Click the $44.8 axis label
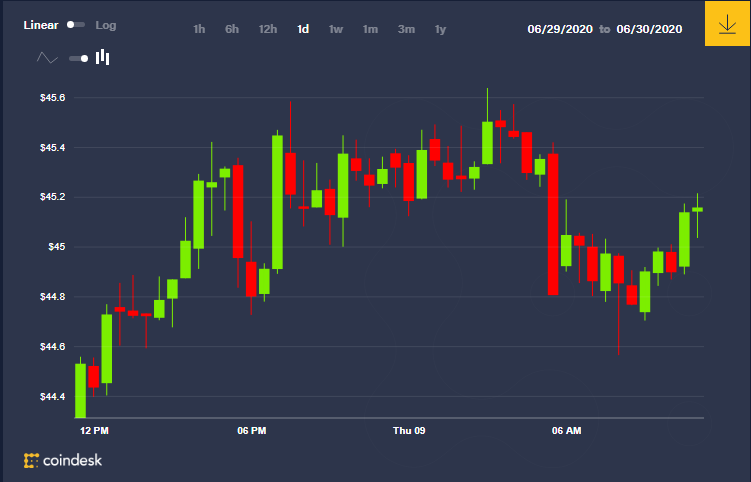 pyautogui.click(x=53, y=297)
